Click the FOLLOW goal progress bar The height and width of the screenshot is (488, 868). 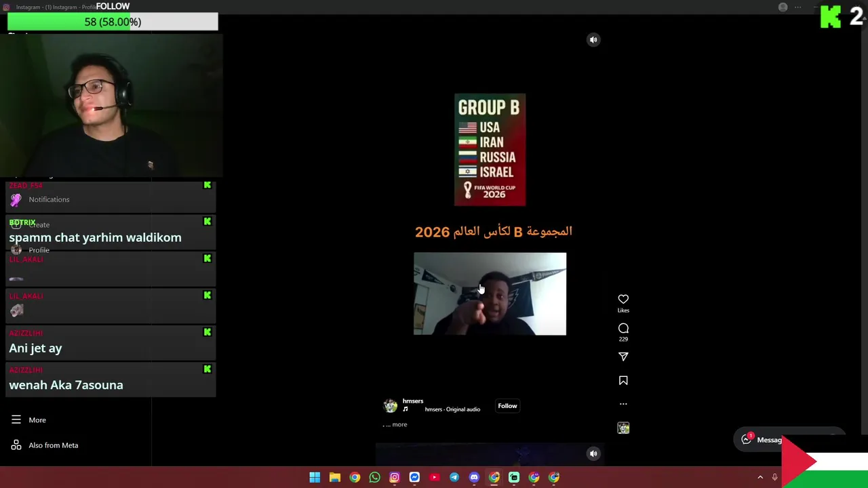113,22
